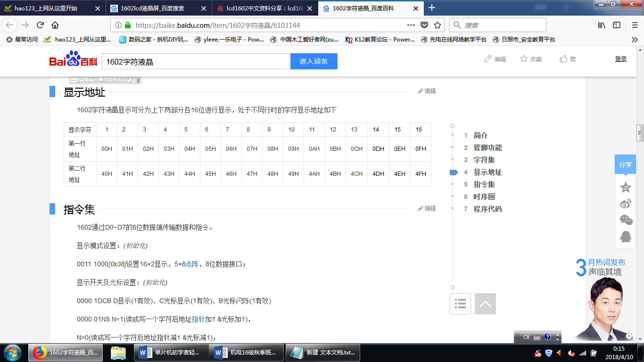This screenshot has width=644, height=362.
Task: Open 数码之家 bookmark
Action: click(x=153, y=40)
